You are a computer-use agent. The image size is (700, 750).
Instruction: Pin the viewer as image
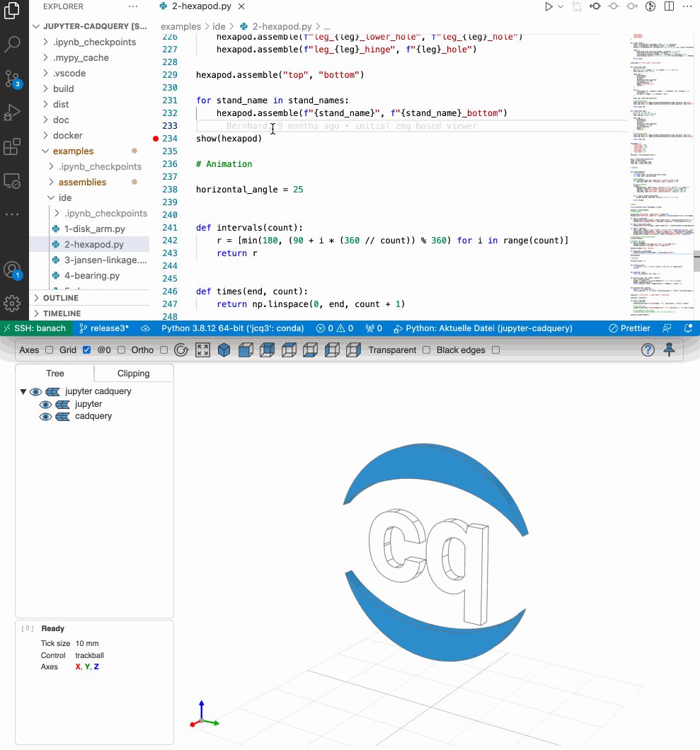(x=670, y=350)
